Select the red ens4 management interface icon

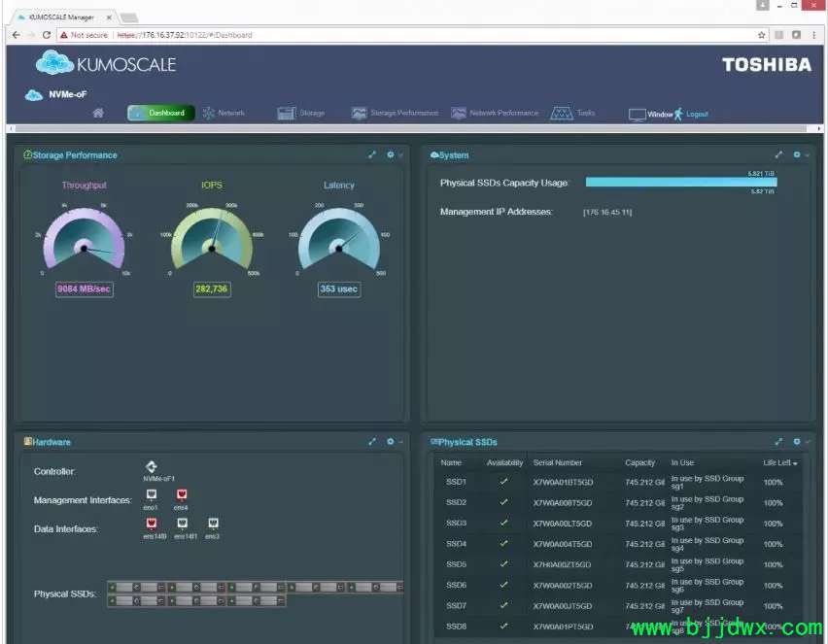tap(182, 494)
